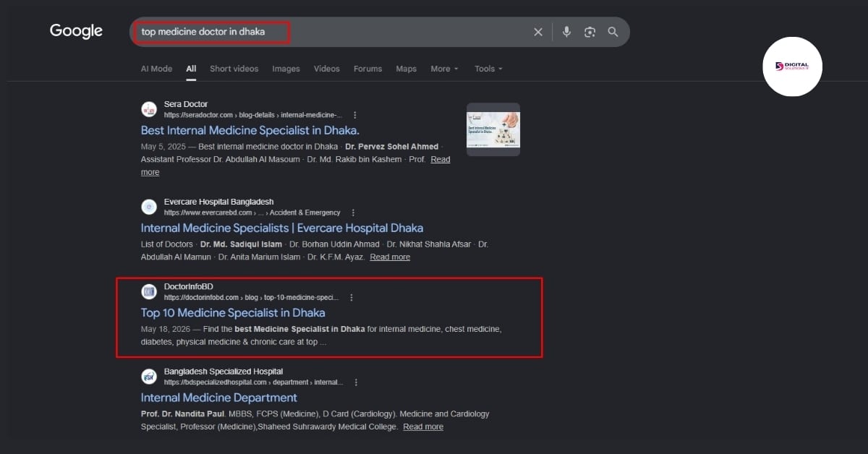The height and width of the screenshot is (454, 868).
Task: Expand the Tools dropdown
Action: (488, 69)
